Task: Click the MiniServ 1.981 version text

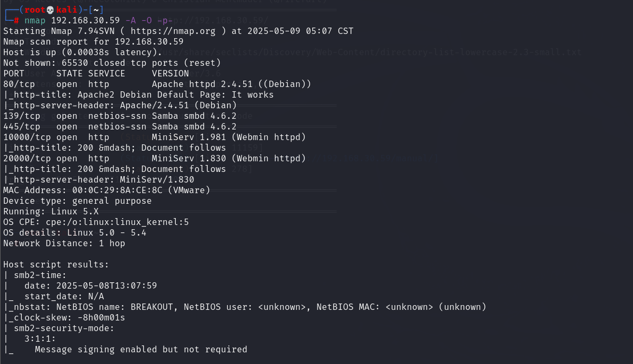Action: coord(189,137)
